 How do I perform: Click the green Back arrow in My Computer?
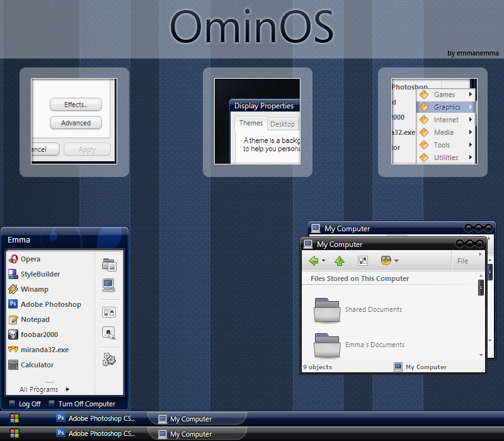[314, 260]
